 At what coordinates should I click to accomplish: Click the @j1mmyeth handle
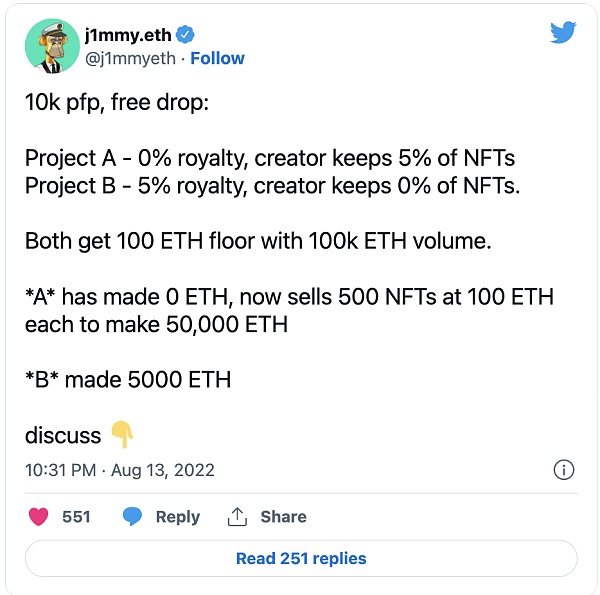point(130,59)
